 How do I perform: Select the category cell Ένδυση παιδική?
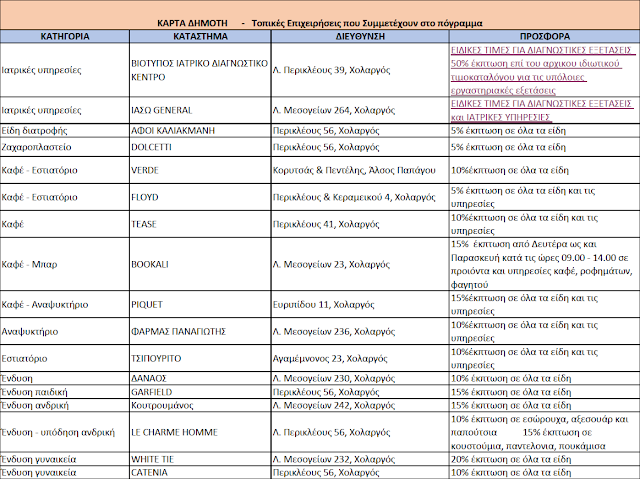point(65,392)
